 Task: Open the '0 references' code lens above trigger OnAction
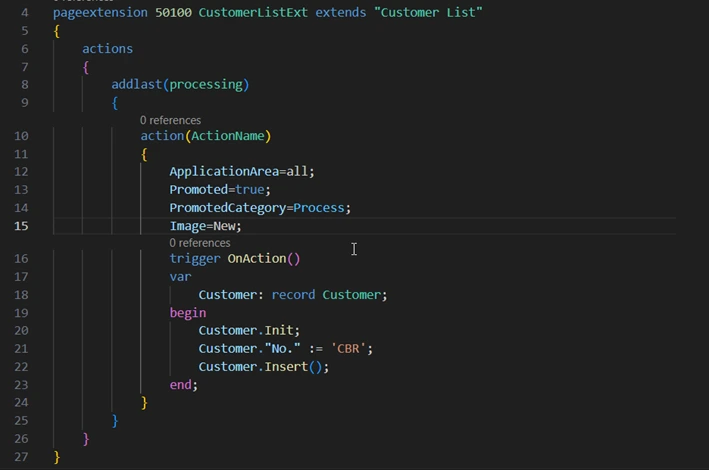(200, 243)
